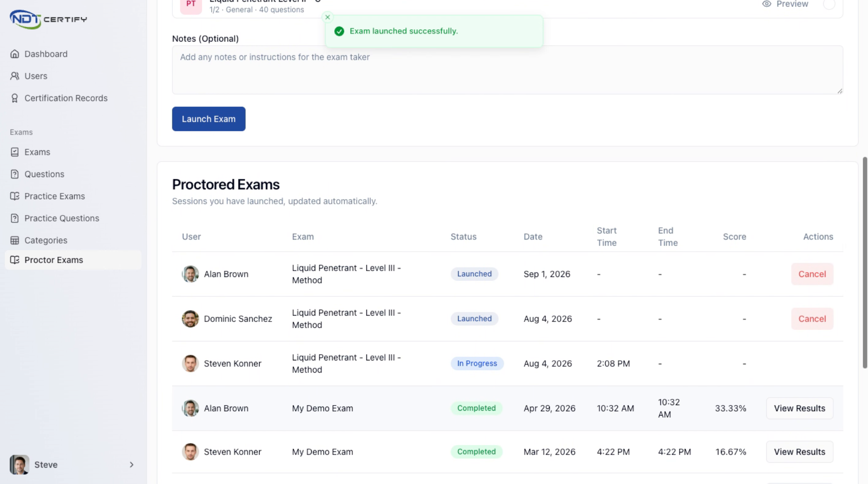Cancel Dominic Sanchez's launched exam
The image size is (868, 484).
coord(812,319)
